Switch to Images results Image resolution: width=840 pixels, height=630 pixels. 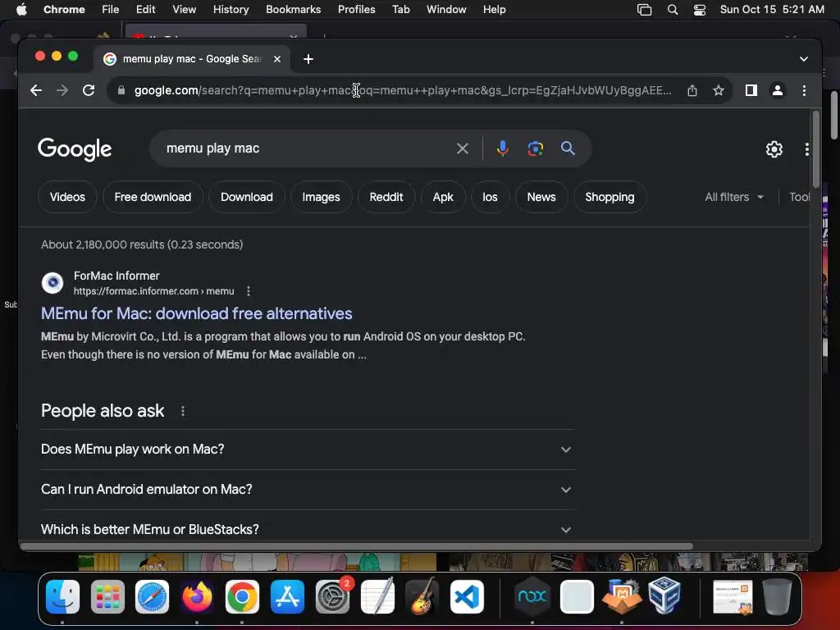[321, 197]
